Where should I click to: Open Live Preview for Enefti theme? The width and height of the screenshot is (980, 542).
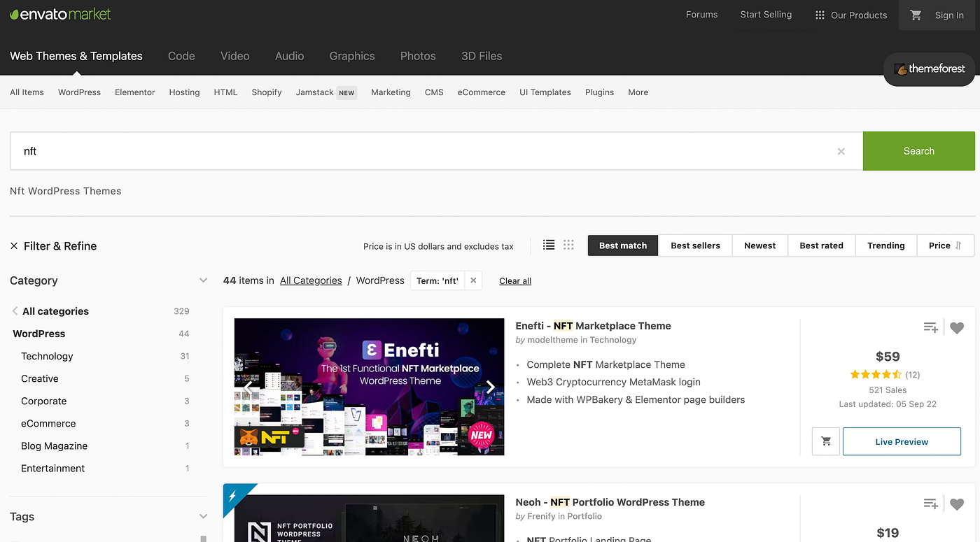pyautogui.click(x=902, y=442)
